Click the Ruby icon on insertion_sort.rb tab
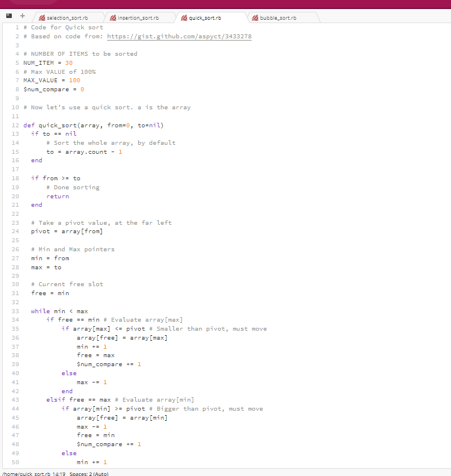This screenshot has height=476, width=451. [x=113, y=18]
